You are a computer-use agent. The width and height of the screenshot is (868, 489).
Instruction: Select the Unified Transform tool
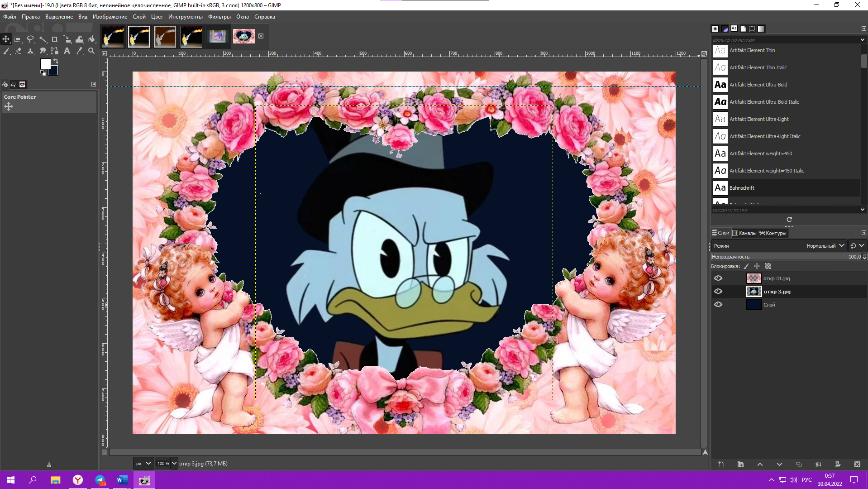[x=67, y=39]
